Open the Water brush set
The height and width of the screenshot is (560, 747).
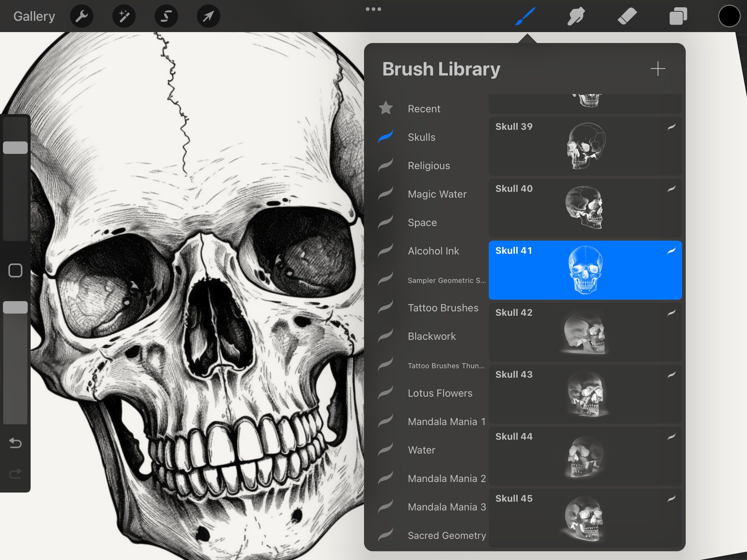click(422, 450)
